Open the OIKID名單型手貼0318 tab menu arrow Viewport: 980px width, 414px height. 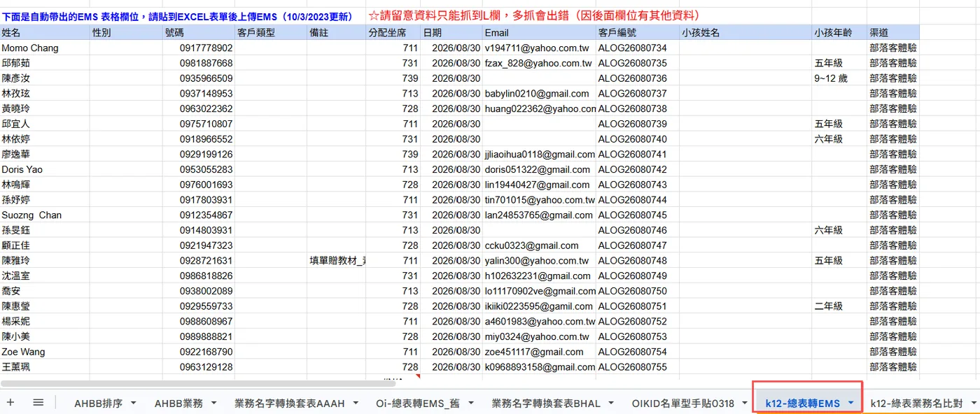(746, 403)
